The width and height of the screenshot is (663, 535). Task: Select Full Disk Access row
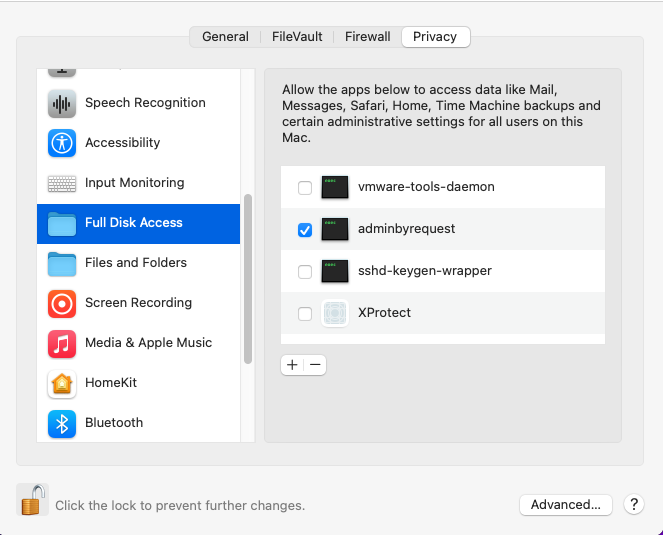138,223
